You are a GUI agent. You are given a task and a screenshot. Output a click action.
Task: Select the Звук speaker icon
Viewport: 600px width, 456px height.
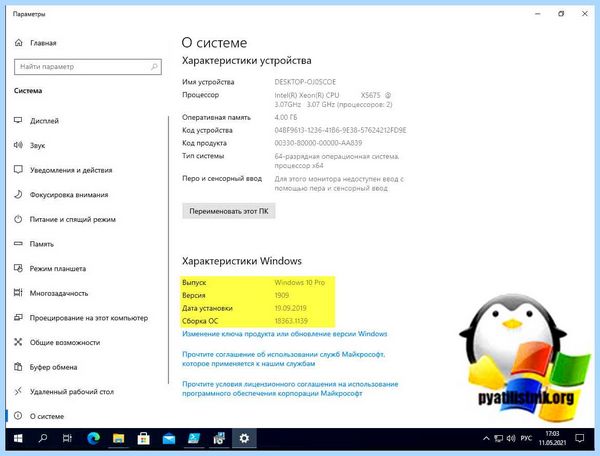(x=18, y=145)
